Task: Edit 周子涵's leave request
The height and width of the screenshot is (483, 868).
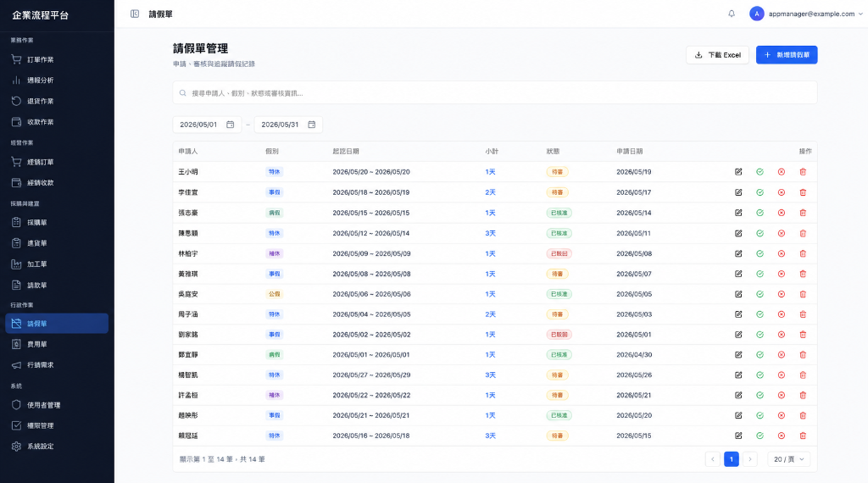Action: click(738, 314)
